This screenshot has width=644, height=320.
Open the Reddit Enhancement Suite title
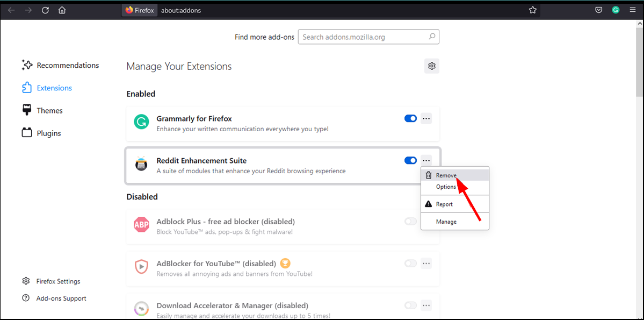click(x=201, y=160)
